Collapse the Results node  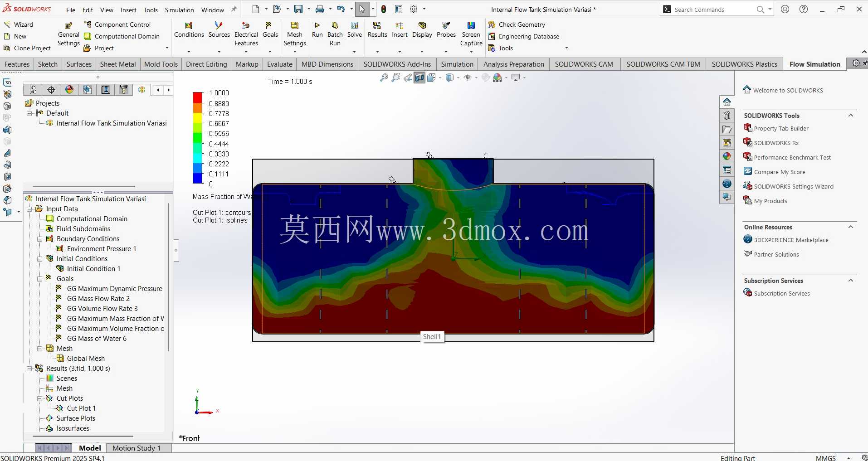29,369
